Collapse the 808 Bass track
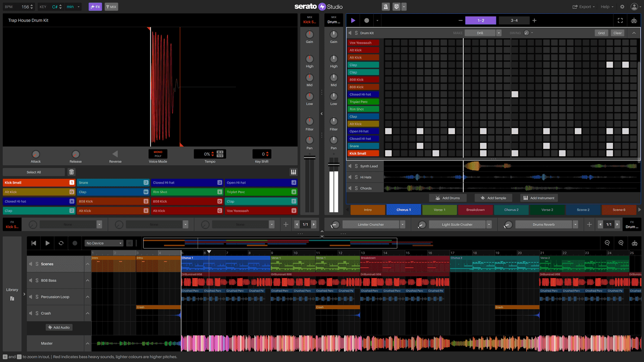This screenshot has width=644, height=362. (87, 280)
